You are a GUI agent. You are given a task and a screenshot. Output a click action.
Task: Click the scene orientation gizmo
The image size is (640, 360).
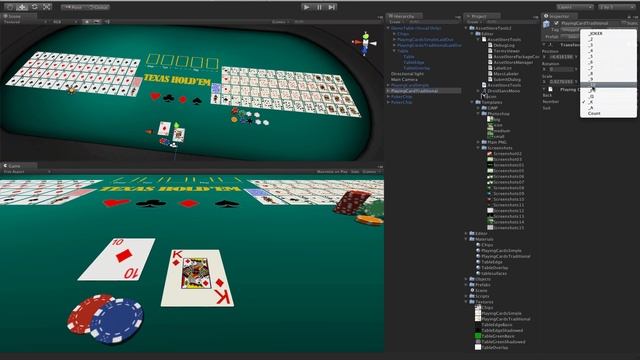[x=365, y=44]
